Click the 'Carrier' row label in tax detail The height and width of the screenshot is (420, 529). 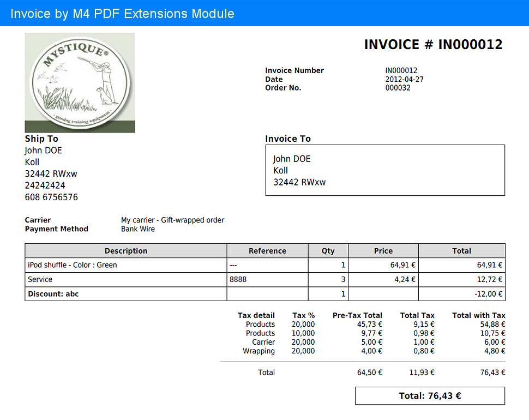coord(263,342)
